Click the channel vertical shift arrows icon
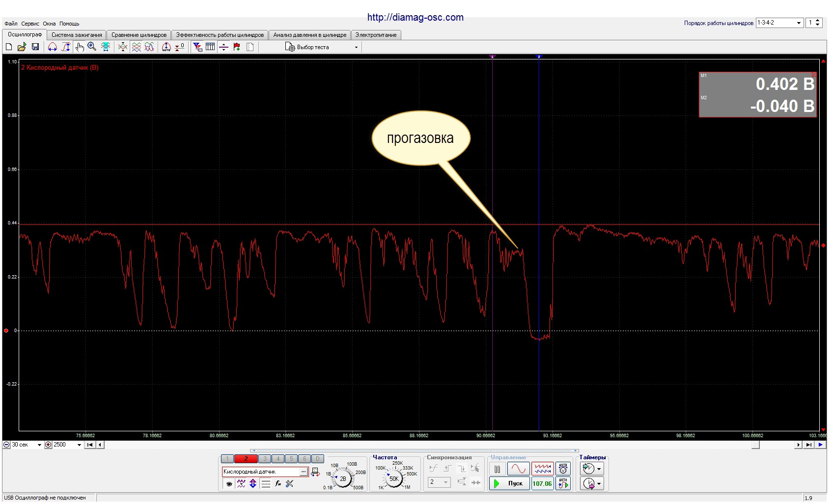This screenshot has width=833, height=504. pyautogui.click(x=253, y=484)
